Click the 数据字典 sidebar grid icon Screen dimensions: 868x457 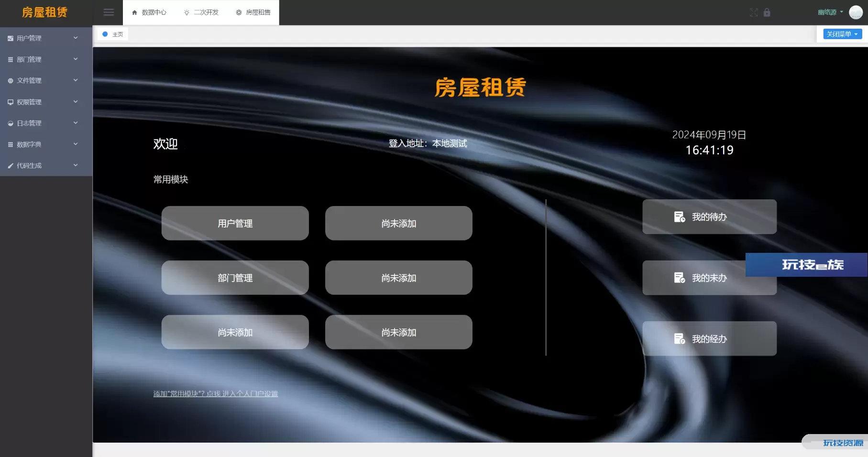point(11,144)
